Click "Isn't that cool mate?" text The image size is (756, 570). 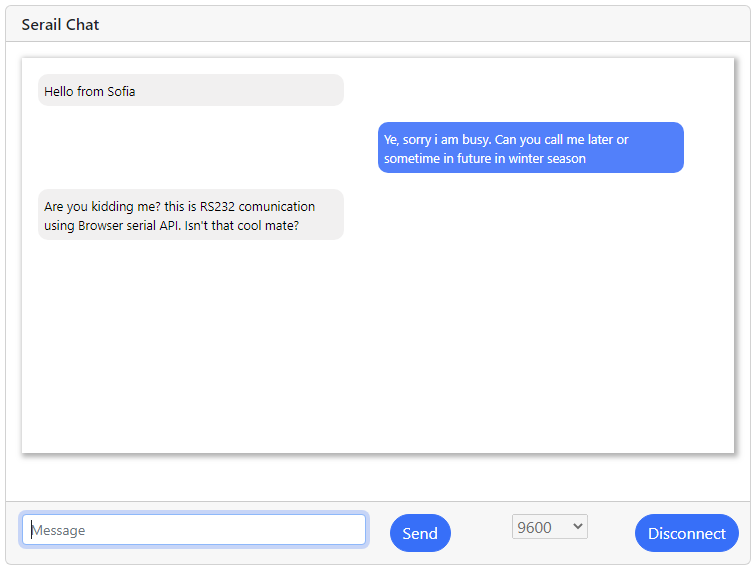coord(242,226)
